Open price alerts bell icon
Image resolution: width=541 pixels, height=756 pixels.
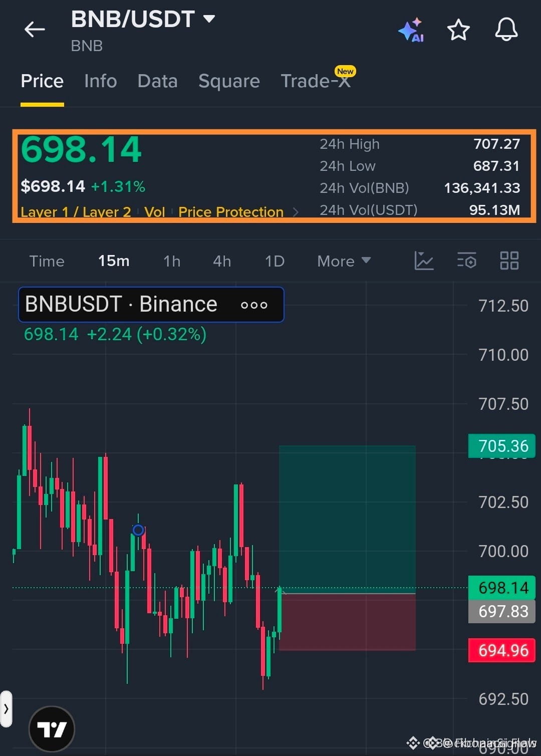(506, 30)
